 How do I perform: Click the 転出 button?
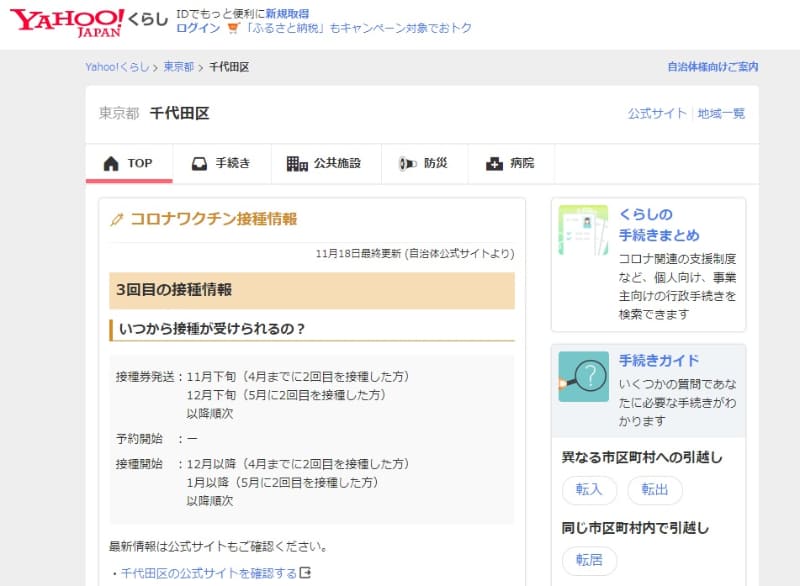tap(655, 490)
